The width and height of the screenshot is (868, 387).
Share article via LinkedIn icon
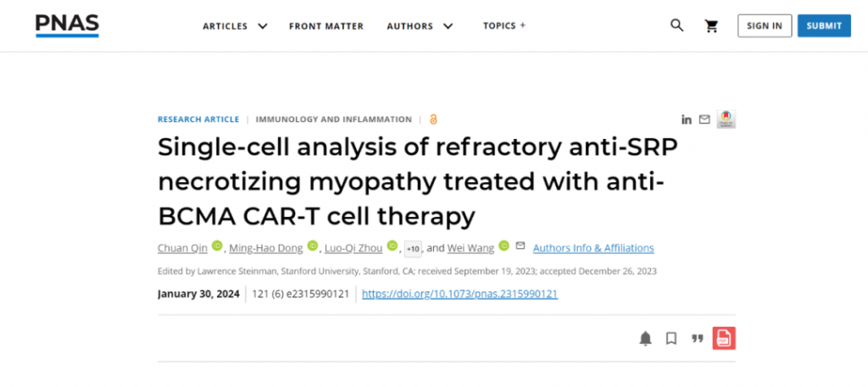pos(687,119)
